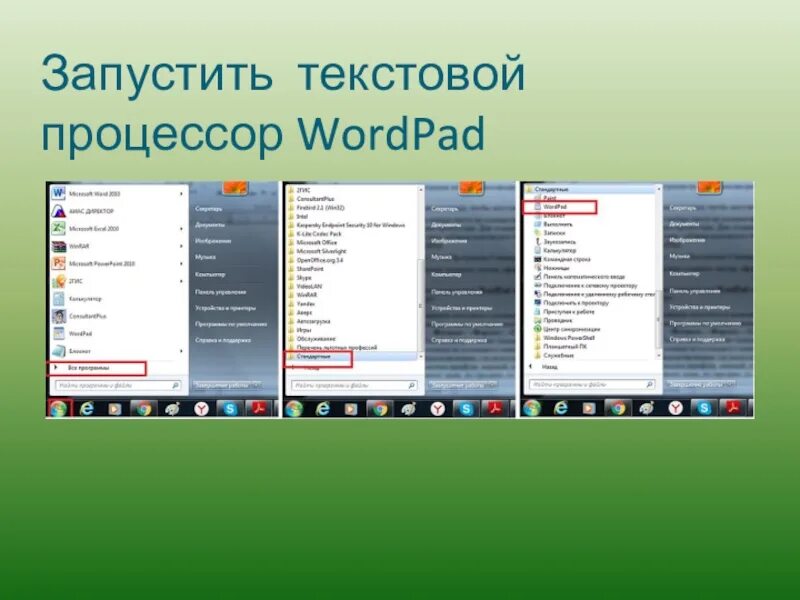Open Yandex browser in first screenshot taskbar

pyautogui.click(x=202, y=408)
